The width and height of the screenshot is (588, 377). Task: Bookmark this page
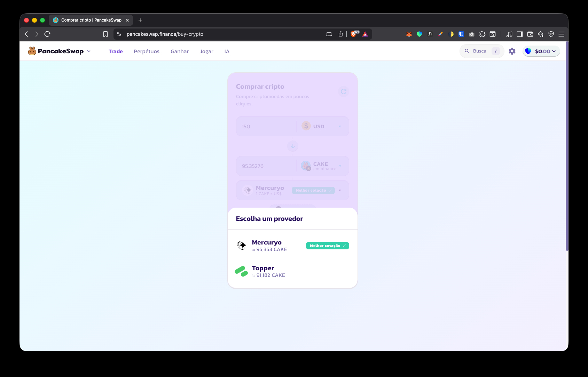click(105, 34)
